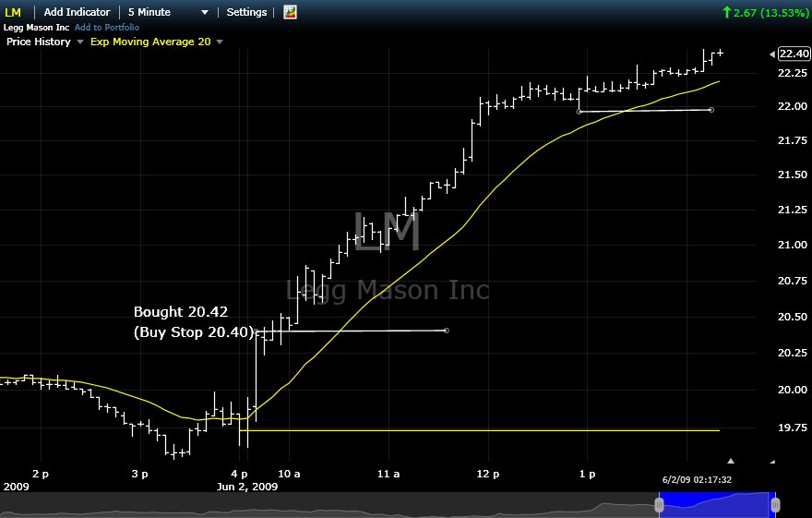Click the LM ticker symbol

coord(13,12)
